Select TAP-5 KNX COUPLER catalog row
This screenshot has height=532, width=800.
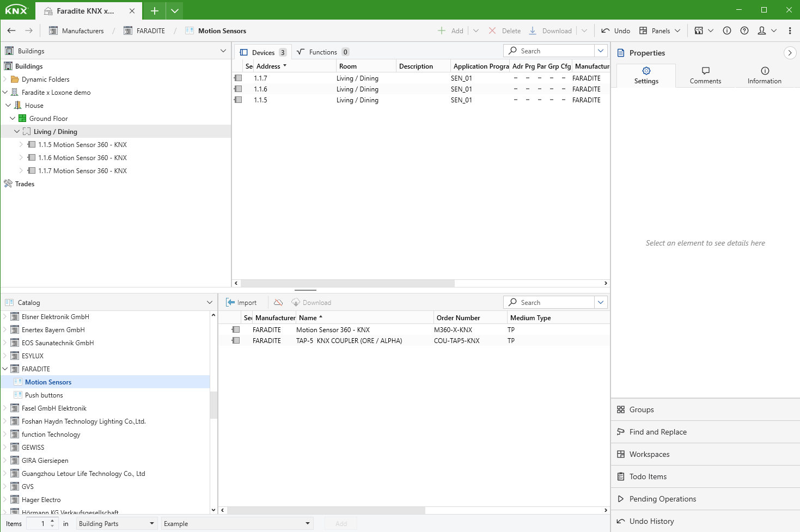(x=414, y=340)
